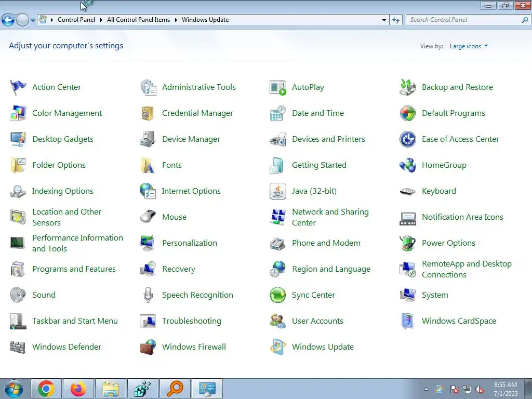This screenshot has height=399, width=532.
Task: Open the Desktop Gadgets icon
Action: [x=18, y=139]
